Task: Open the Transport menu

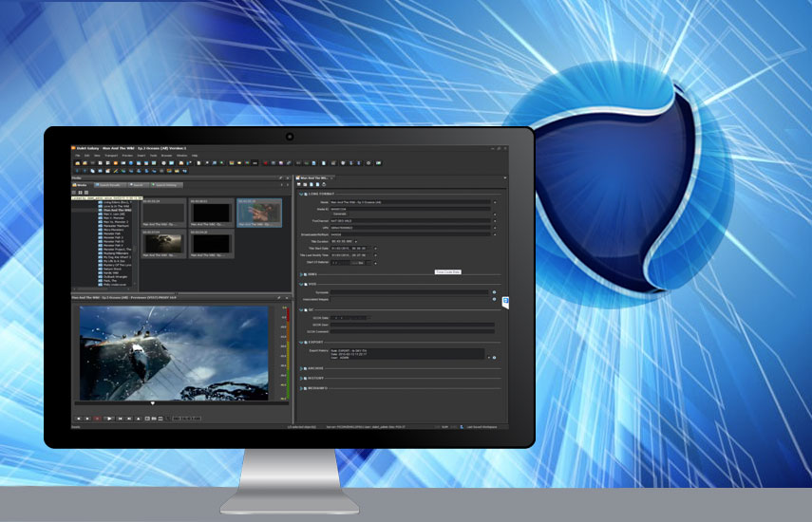Action: pyautogui.click(x=111, y=156)
